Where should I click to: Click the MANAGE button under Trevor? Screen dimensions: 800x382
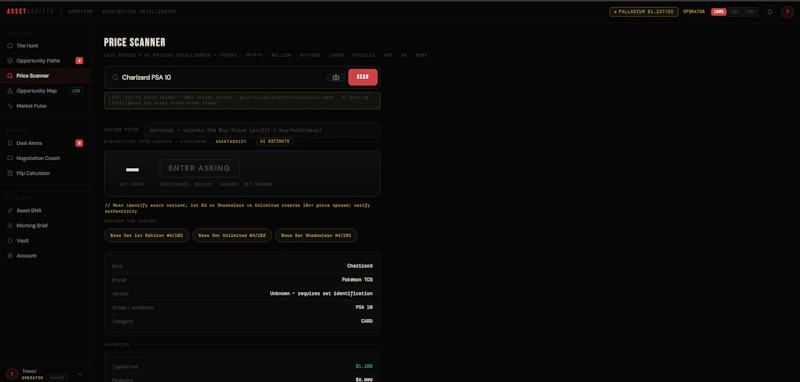click(57, 378)
